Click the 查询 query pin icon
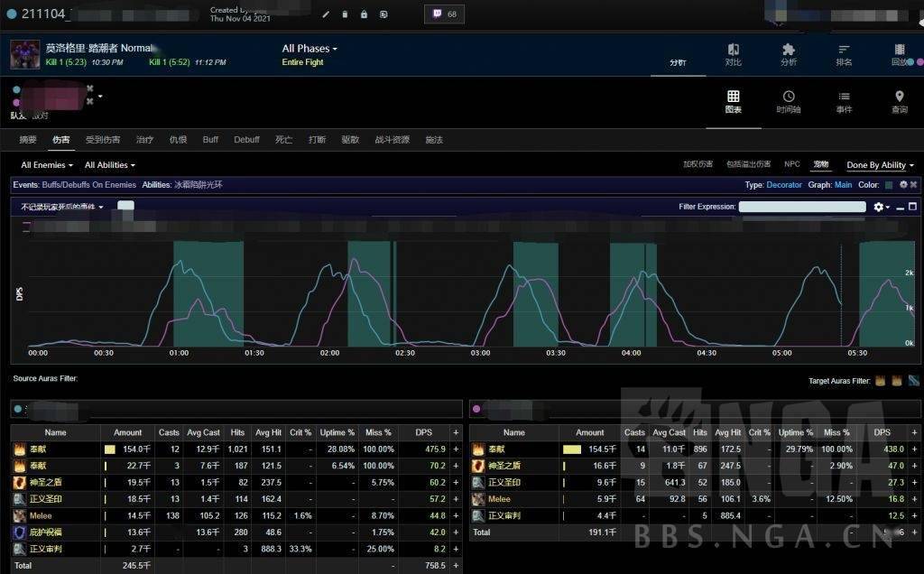Screen dimensions: 924x574 pos(899,101)
